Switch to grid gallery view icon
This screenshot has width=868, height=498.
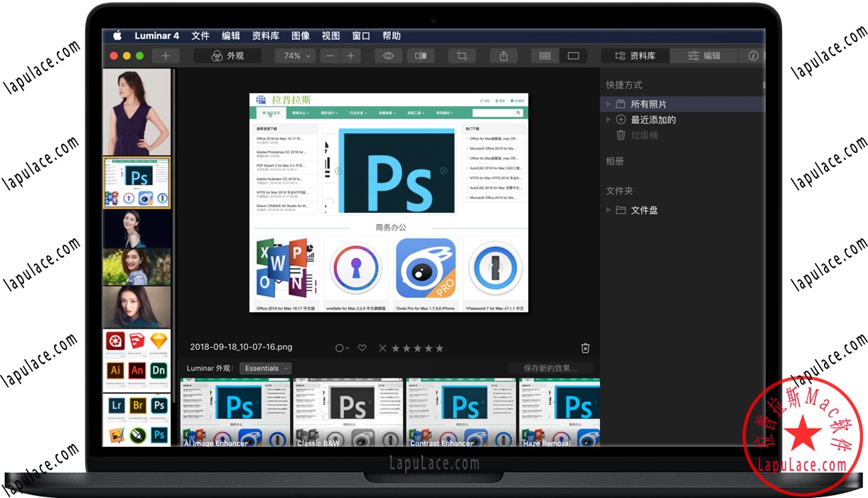click(x=545, y=55)
